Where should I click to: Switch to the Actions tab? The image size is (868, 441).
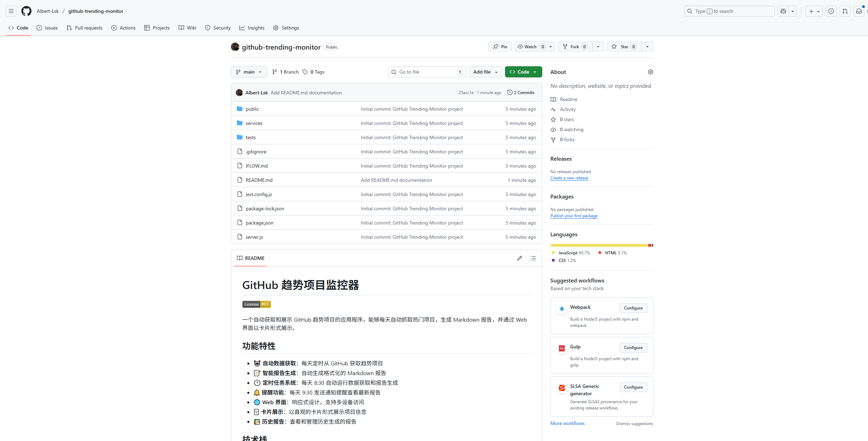click(x=123, y=28)
